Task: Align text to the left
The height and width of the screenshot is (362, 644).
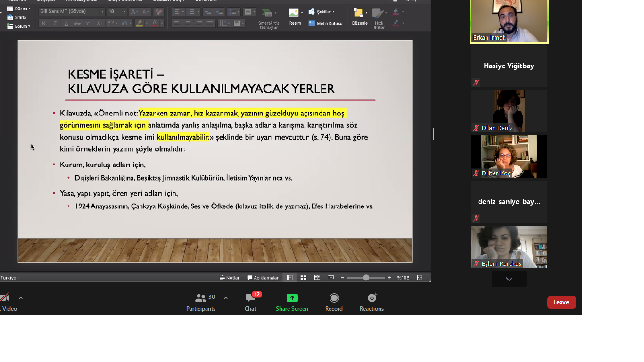Action: [x=177, y=23]
